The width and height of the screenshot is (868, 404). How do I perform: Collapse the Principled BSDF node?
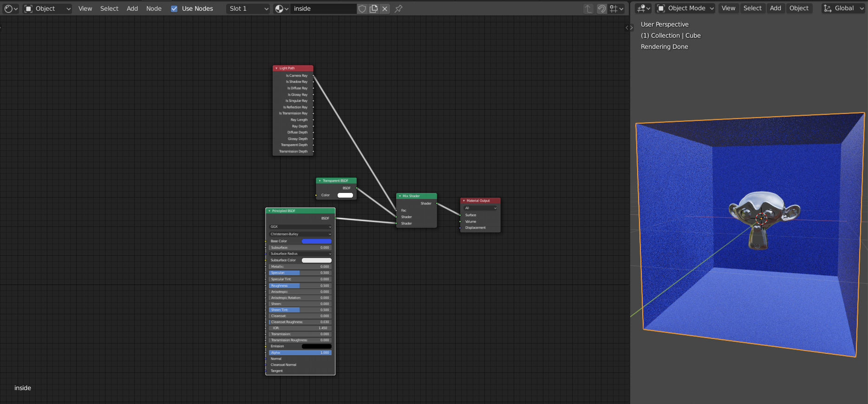point(269,211)
